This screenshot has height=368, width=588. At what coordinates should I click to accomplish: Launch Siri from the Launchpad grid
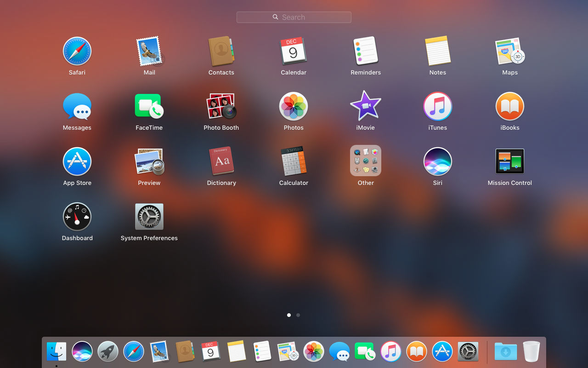(438, 161)
